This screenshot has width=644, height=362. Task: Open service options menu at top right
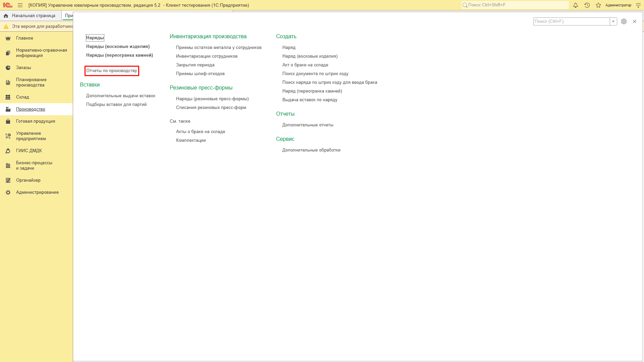coord(638,5)
